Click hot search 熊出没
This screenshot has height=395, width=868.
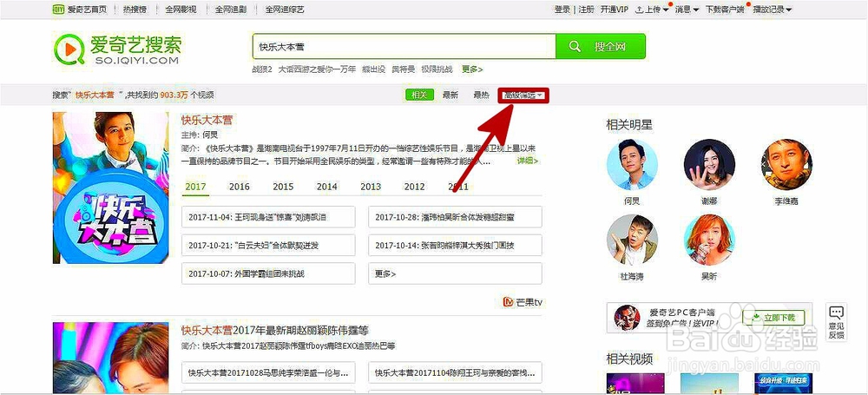tap(373, 69)
